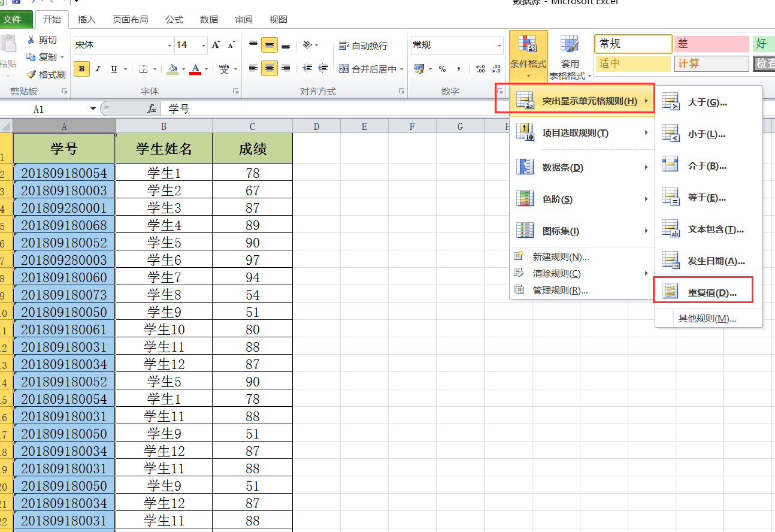This screenshot has height=532, width=775.
Task: Open the Conditional Formatting (条件格式) dropdown
Action: 528,58
